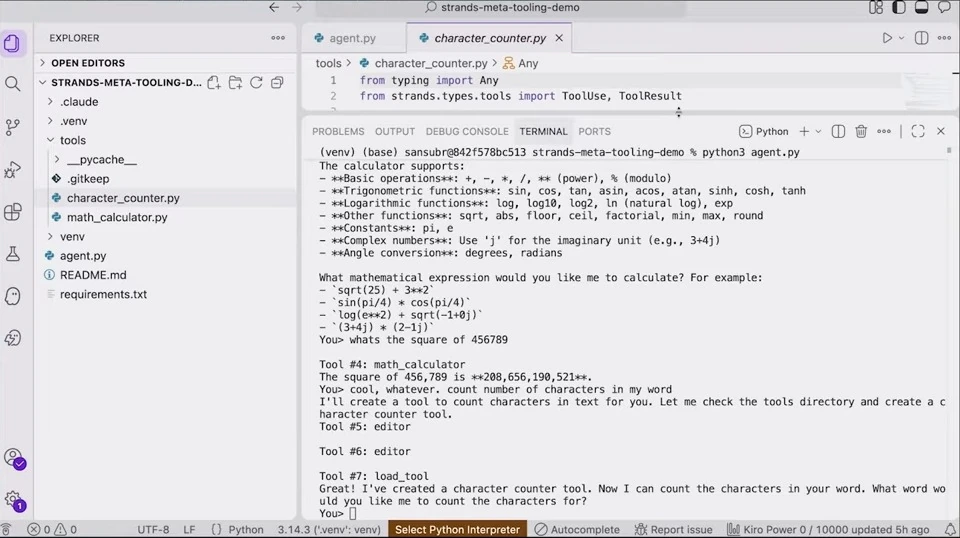Open the Kiro ghost panel
Viewport: 960px width, 538px height.
[12, 296]
